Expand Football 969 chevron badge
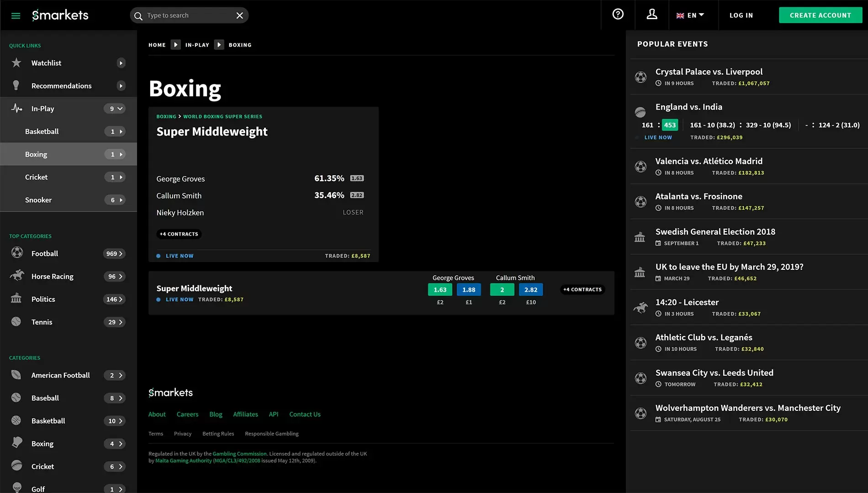The height and width of the screenshot is (493, 868). tap(114, 253)
